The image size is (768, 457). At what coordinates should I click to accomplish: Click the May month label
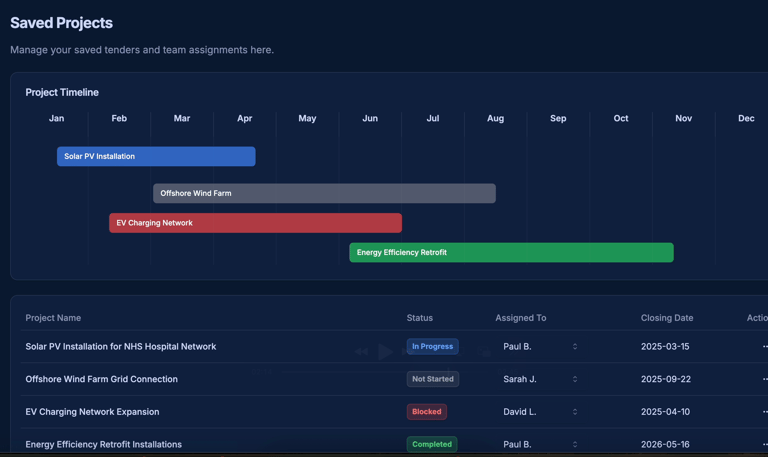(307, 118)
